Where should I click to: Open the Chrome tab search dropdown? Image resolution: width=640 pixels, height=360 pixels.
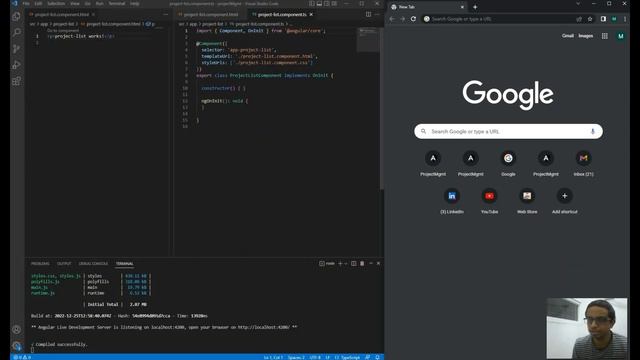click(578, 4)
